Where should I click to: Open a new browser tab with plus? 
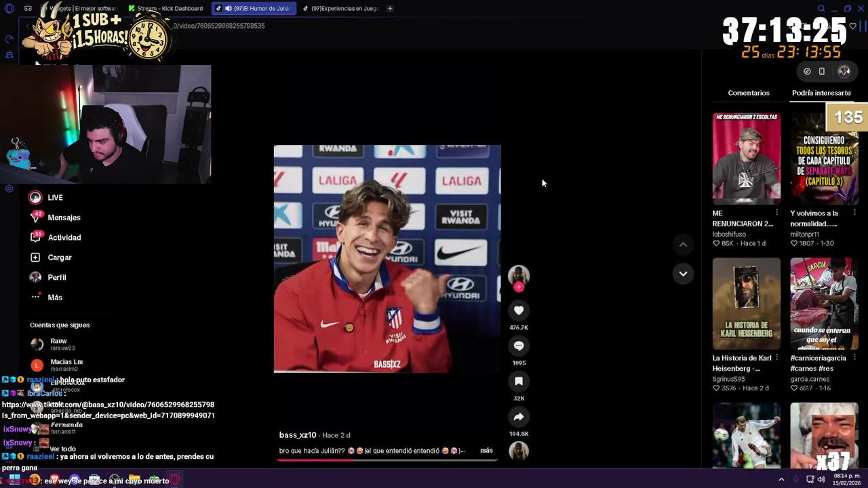pos(390,8)
